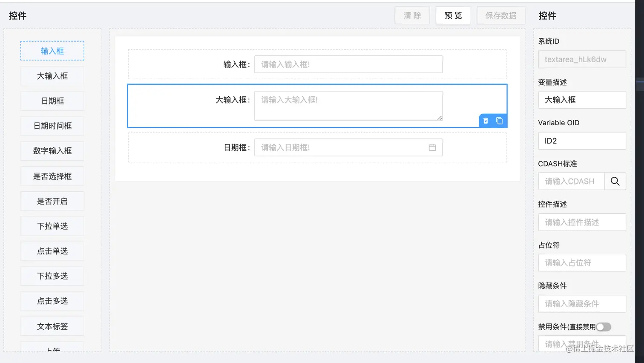Edit the 变量描述 field containing 大输入框
The height and width of the screenshot is (363, 644).
coord(582,100)
